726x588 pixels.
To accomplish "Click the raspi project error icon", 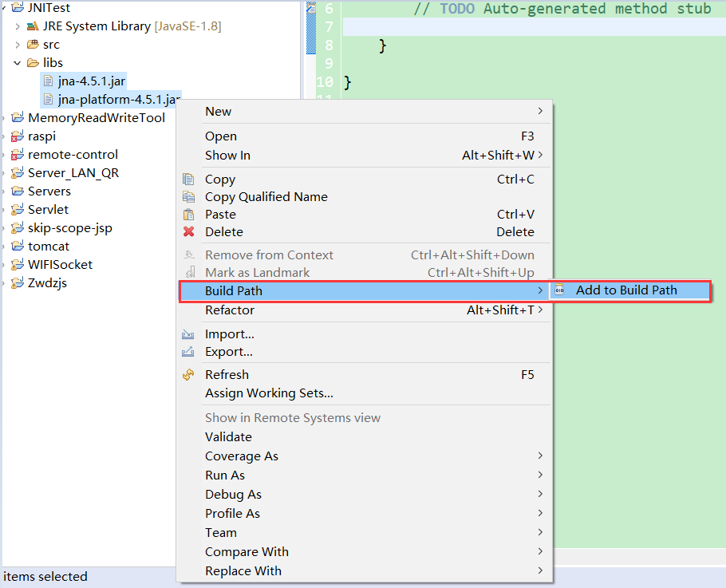I will point(17,136).
